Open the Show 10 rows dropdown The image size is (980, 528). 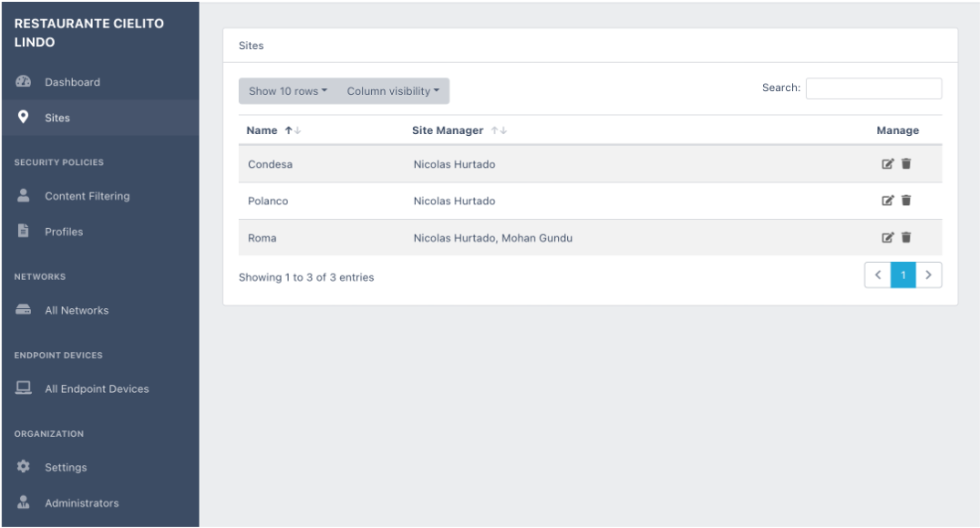(287, 91)
